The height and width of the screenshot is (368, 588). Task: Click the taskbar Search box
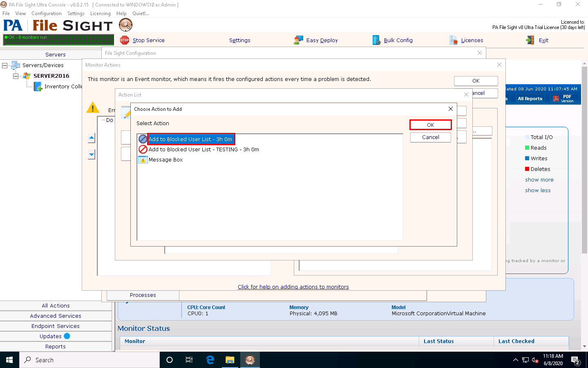[89, 360]
